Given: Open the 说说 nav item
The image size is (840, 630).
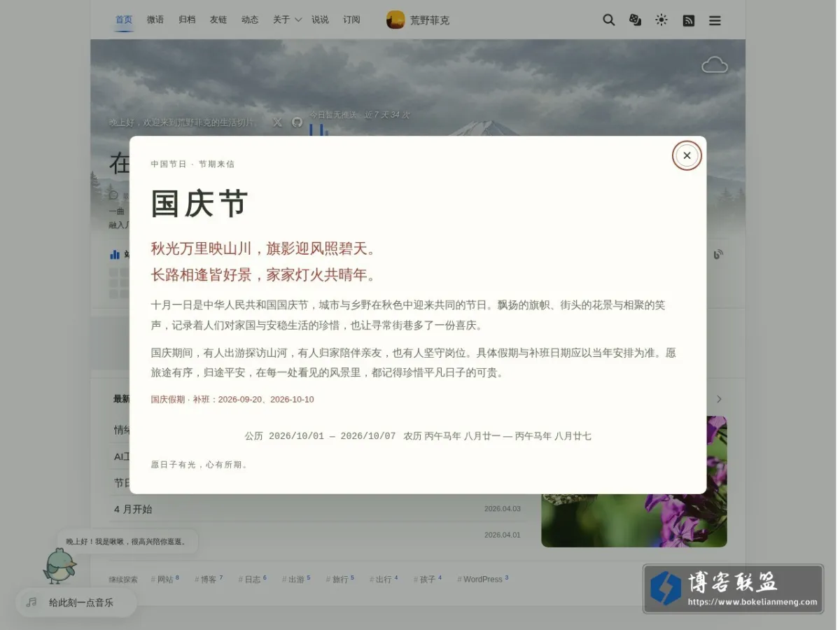Looking at the screenshot, I should [x=320, y=20].
